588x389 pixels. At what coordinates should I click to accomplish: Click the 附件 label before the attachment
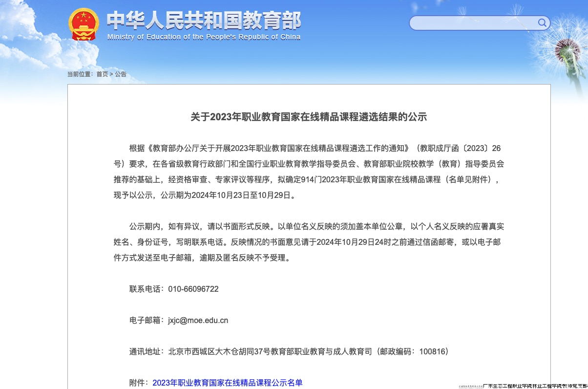(139, 383)
